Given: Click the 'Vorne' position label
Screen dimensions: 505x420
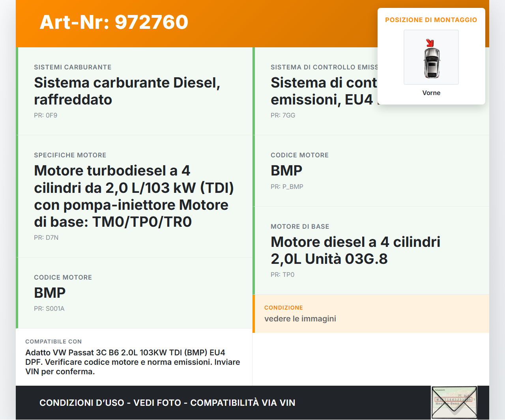Looking at the screenshot, I should click(431, 93).
